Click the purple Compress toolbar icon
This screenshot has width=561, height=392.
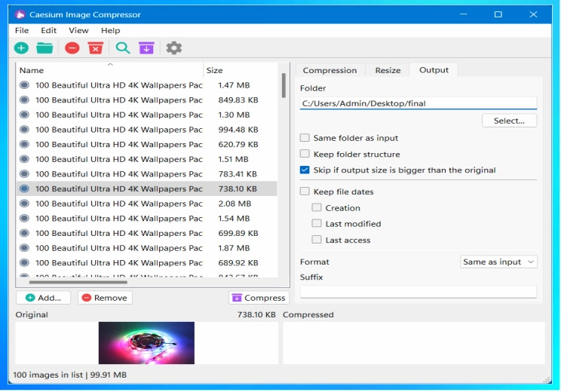146,48
